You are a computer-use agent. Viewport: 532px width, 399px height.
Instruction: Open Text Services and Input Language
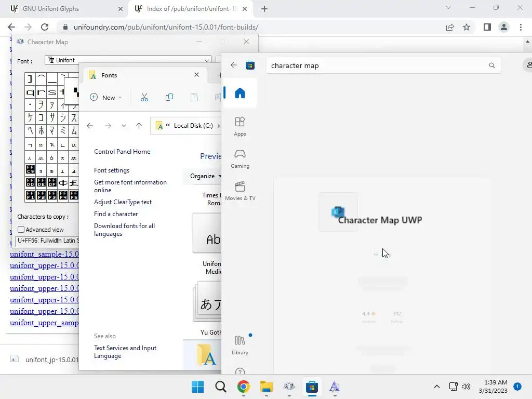(x=125, y=352)
